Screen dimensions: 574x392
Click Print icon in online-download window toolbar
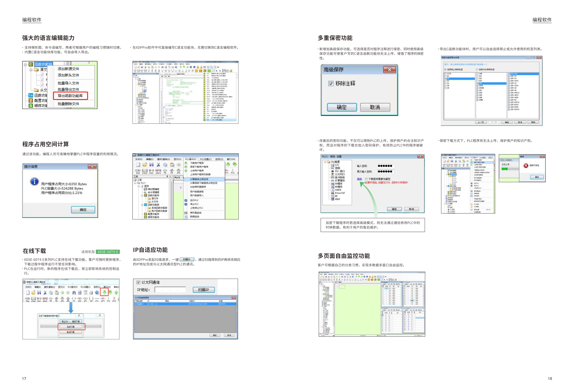click(x=91, y=293)
